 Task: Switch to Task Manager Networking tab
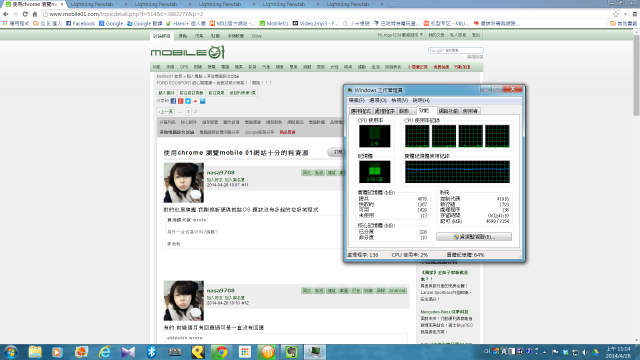(449, 111)
